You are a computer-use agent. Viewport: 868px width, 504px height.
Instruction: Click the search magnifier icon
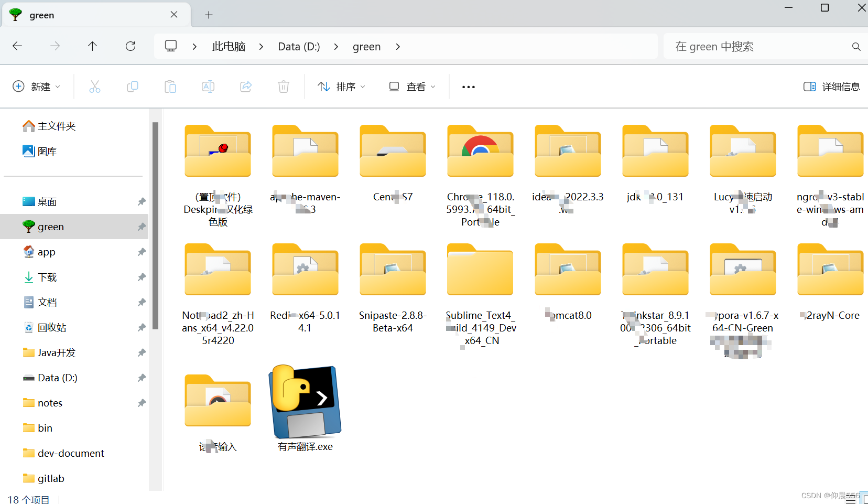(x=856, y=47)
